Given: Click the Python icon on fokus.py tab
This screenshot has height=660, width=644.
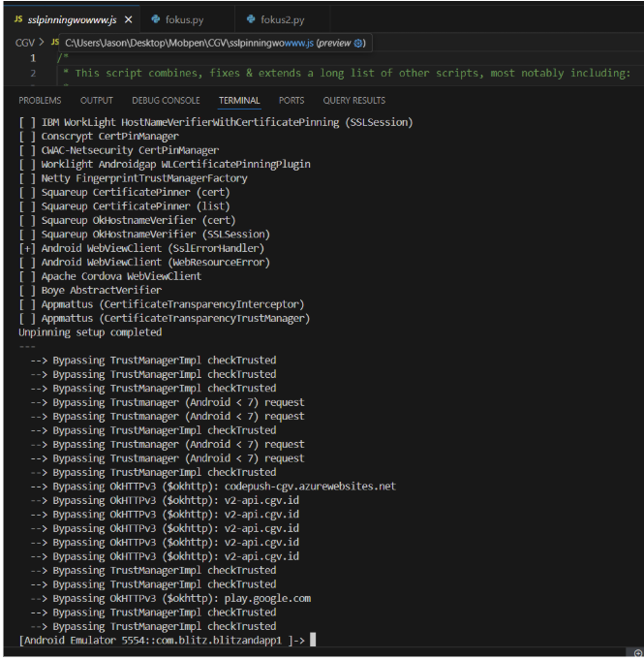Looking at the screenshot, I should (x=156, y=19).
